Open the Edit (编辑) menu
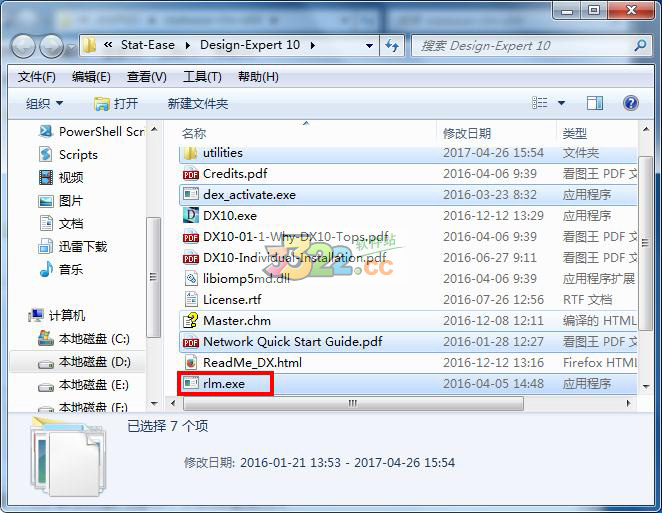Viewport: 662px width, 513px height. [x=91, y=77]
